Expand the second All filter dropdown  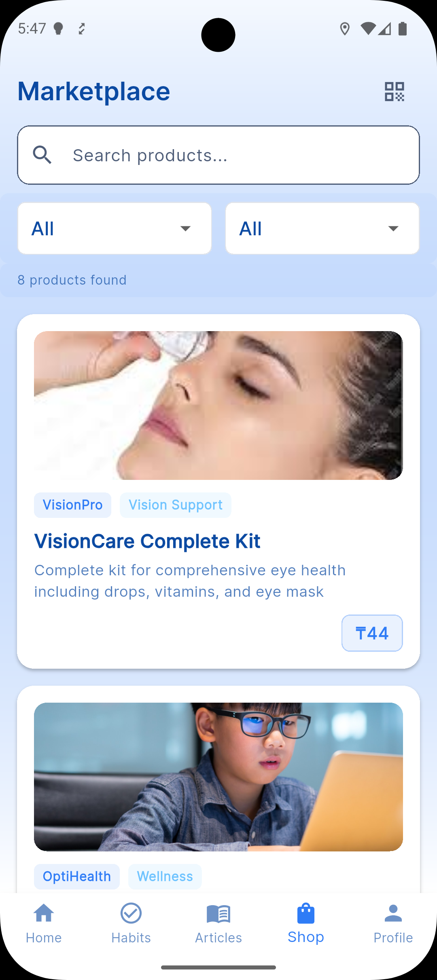[322, 228]
